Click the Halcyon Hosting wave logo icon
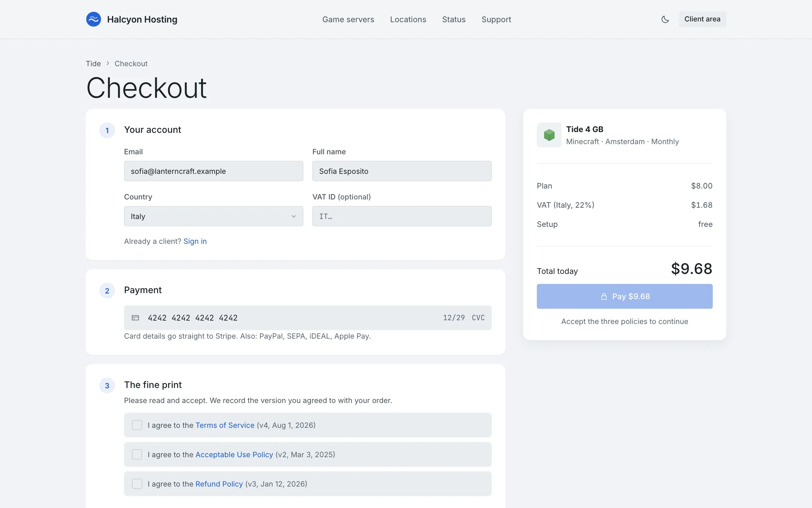The height and width of the screenshot is (508, 812). coord(94,19)
